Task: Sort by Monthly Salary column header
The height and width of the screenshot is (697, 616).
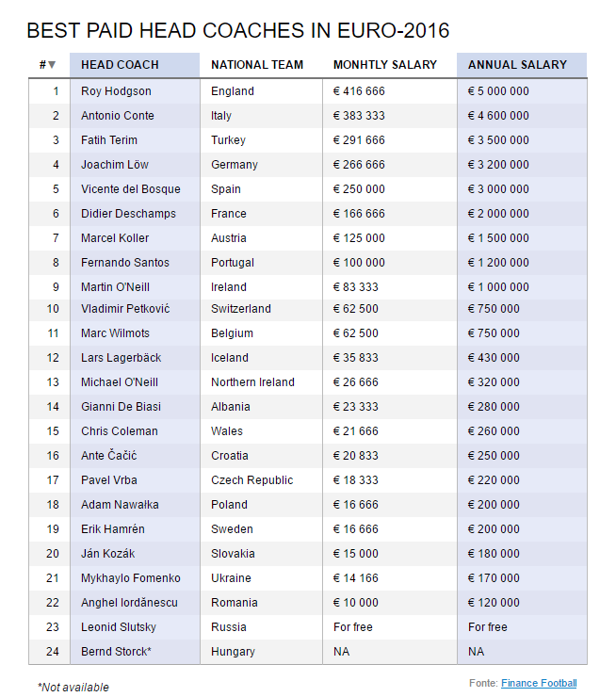Action: (x=385, y=65)
